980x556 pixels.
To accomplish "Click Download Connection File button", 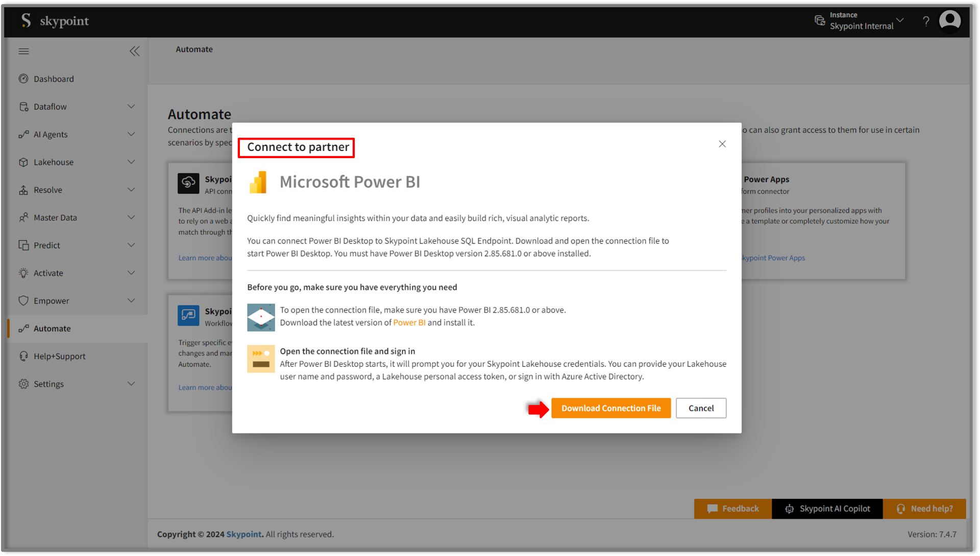I will pyautogui.click(x=610, y=408).
